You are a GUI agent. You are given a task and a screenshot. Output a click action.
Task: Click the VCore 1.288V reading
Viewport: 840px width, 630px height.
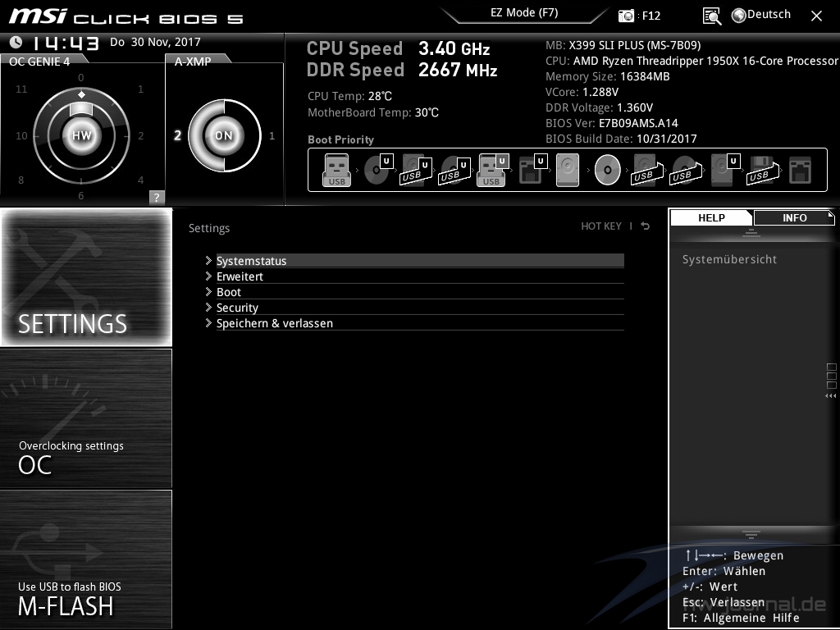point(582,92)
